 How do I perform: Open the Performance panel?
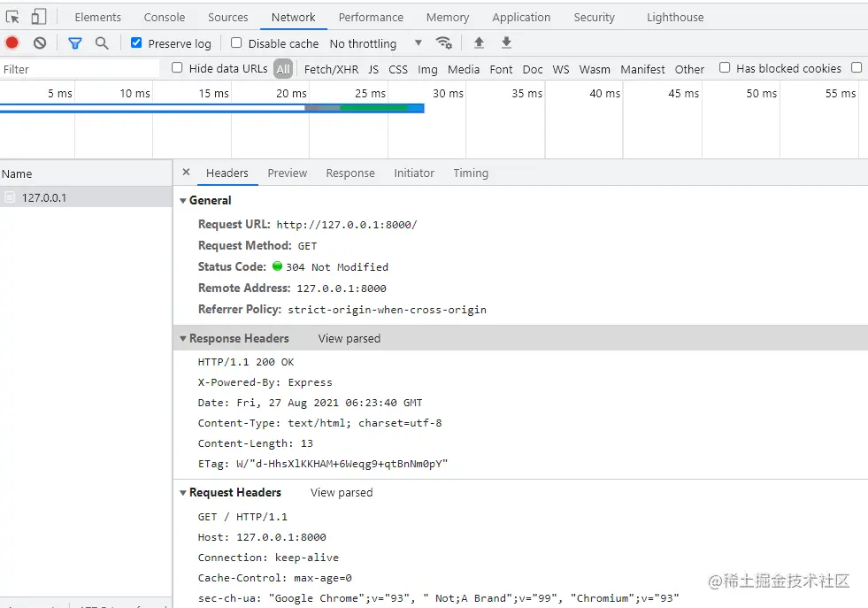pyautogui.click(x=371, y=17)
